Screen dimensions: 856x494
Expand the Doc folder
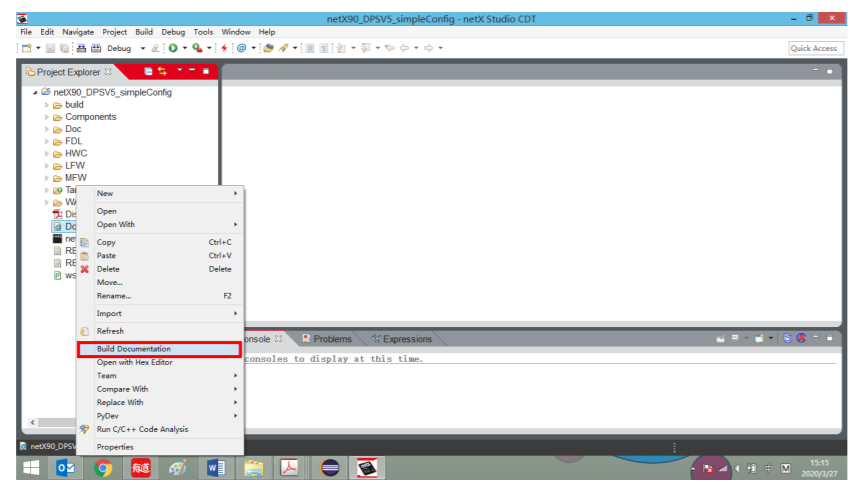(46, 129)
